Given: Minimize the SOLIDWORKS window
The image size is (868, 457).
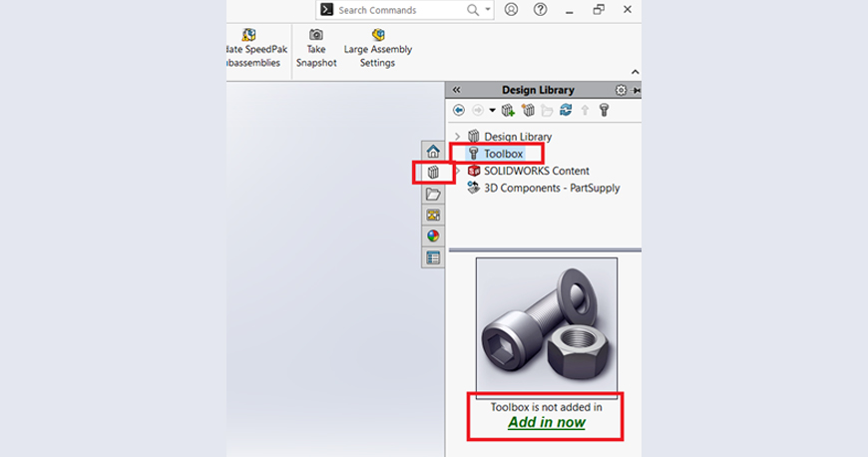Looking at the screenshot, I should tap(569, 10).
